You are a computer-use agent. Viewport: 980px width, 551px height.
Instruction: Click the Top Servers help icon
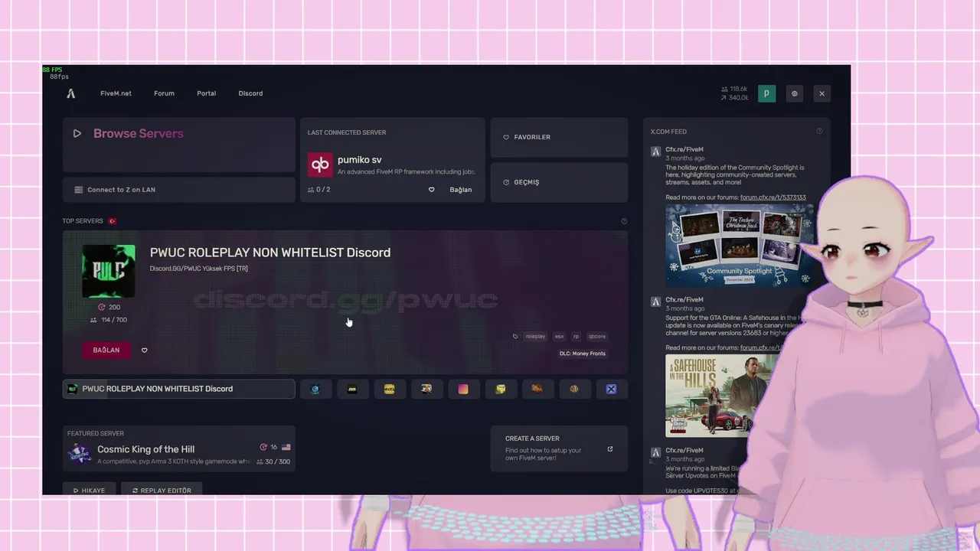(624, 221)
